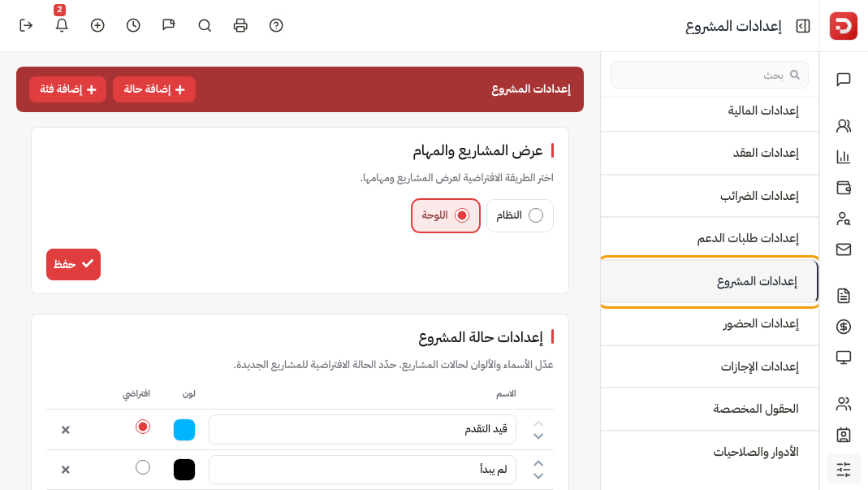Open إعدادات المالية settings item
This screenshot has width=868, height=490.
tap(709, 111)
